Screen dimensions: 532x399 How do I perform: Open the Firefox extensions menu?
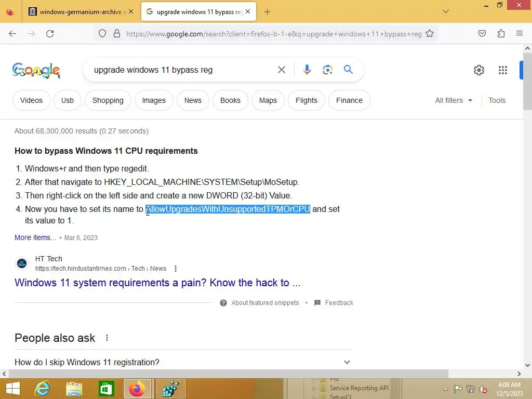coord(501,34)
